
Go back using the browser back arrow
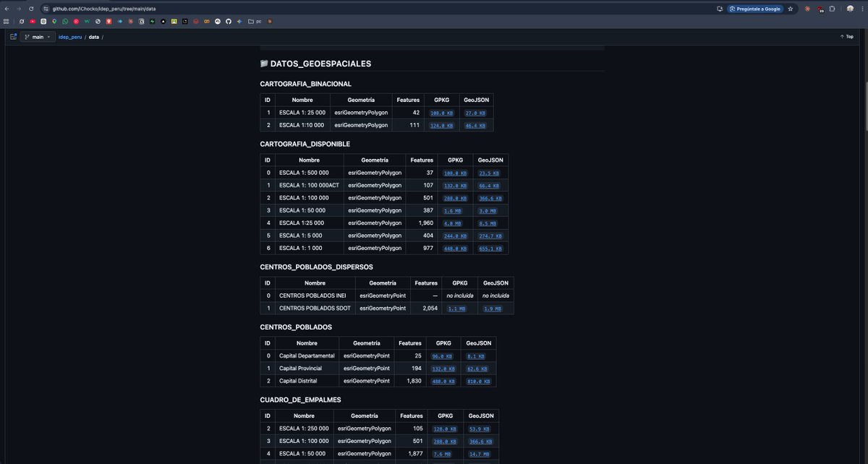(x=7, y=9)
